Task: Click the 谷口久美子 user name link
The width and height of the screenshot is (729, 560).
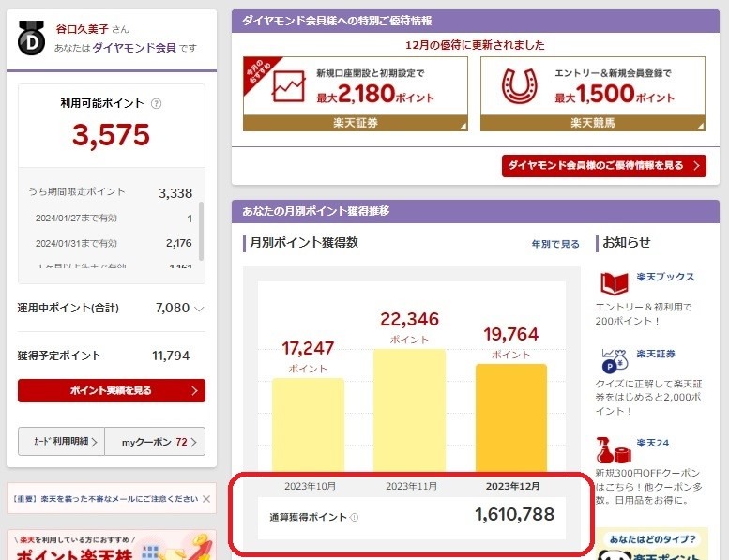Action: [x=82, y=29]
